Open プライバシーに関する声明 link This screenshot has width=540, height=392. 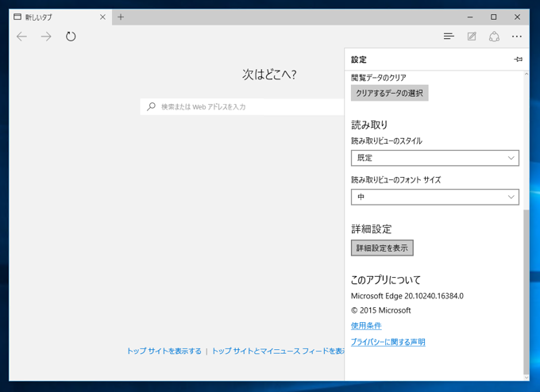coord(388,342)
